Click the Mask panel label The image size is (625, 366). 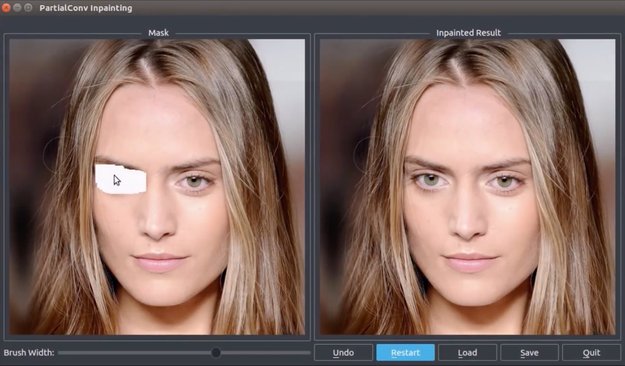click(159, 33)
